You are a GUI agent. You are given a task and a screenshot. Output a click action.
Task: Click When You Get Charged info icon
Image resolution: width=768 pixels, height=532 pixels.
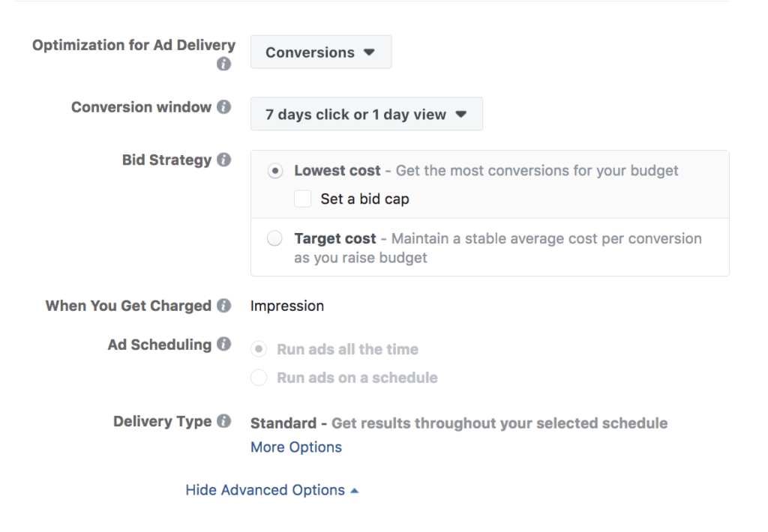tap(223, 306)
